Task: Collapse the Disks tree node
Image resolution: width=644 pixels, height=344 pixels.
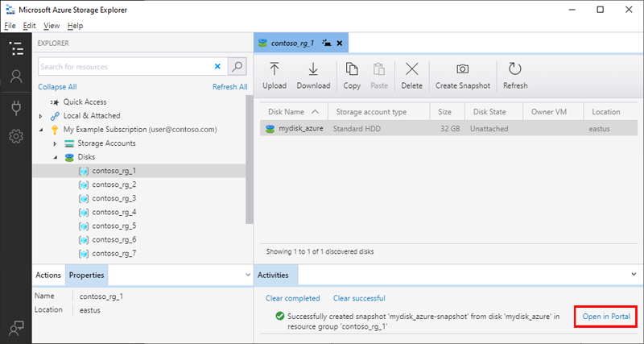Action: pyautogui.click(x=55, y=157)
